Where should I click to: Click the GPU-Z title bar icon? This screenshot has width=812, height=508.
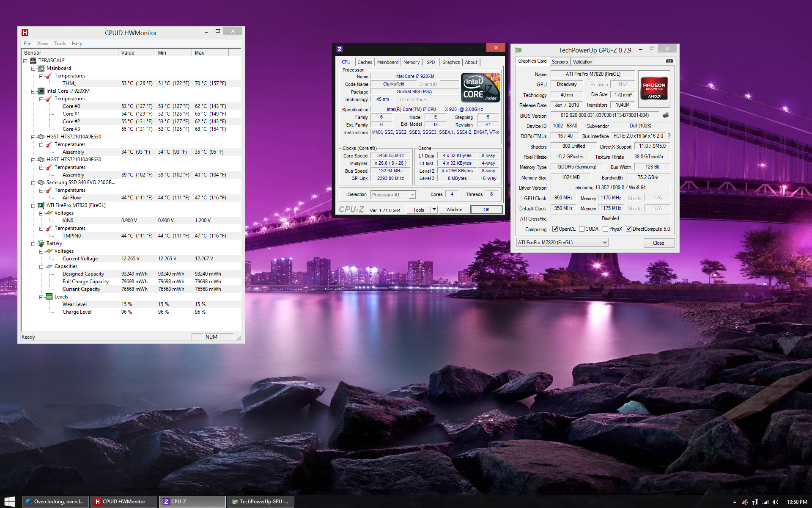click(x=518, y=50)
